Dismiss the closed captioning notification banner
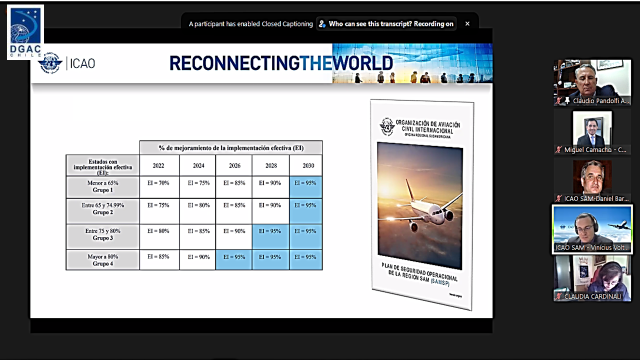 click(x=467, y=24)
